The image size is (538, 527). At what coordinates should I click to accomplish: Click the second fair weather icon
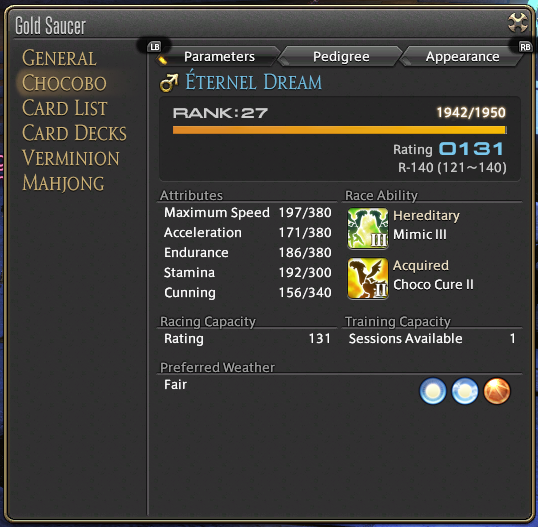(465, 391)
